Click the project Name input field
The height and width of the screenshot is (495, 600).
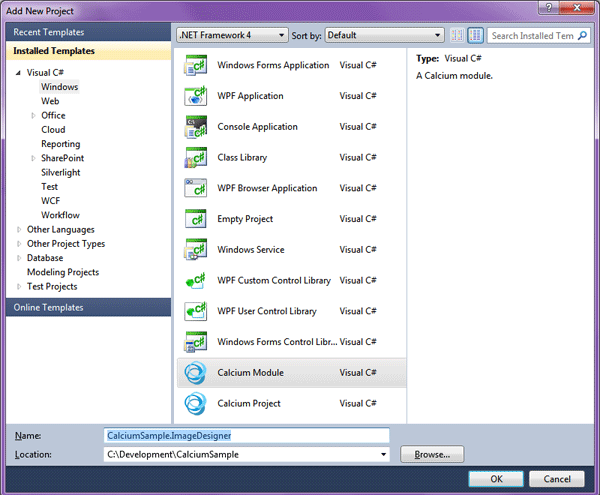(x=246, y=436)
